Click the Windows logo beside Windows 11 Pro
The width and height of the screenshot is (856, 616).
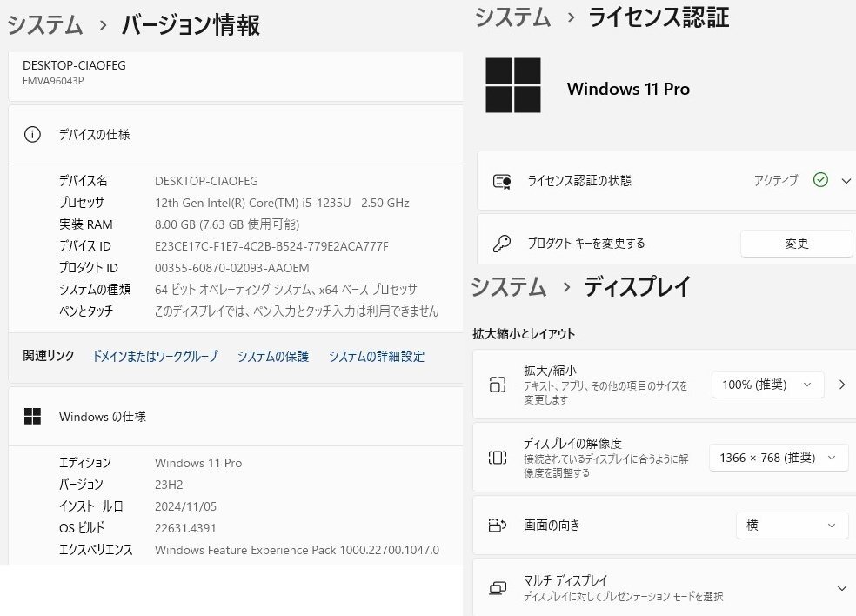click(x=514, y=85)
